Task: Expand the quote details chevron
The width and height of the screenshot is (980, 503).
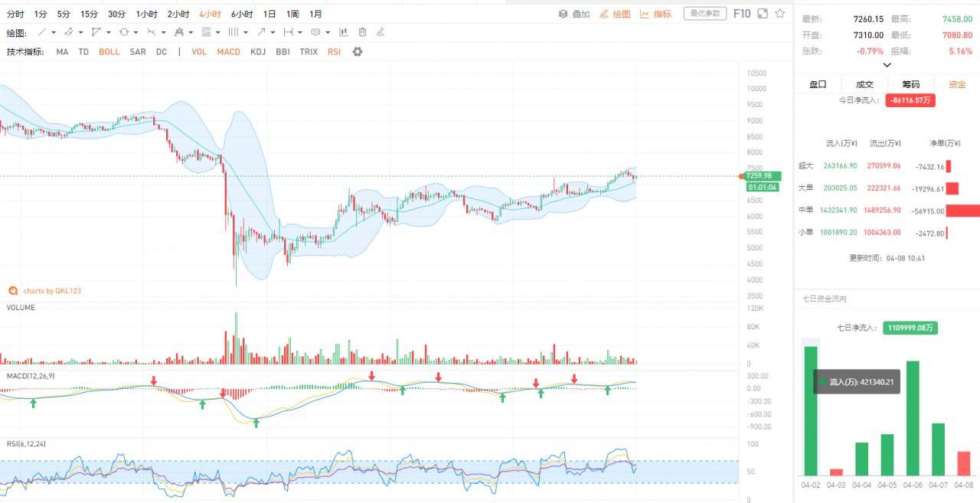Action: [887, 65]
